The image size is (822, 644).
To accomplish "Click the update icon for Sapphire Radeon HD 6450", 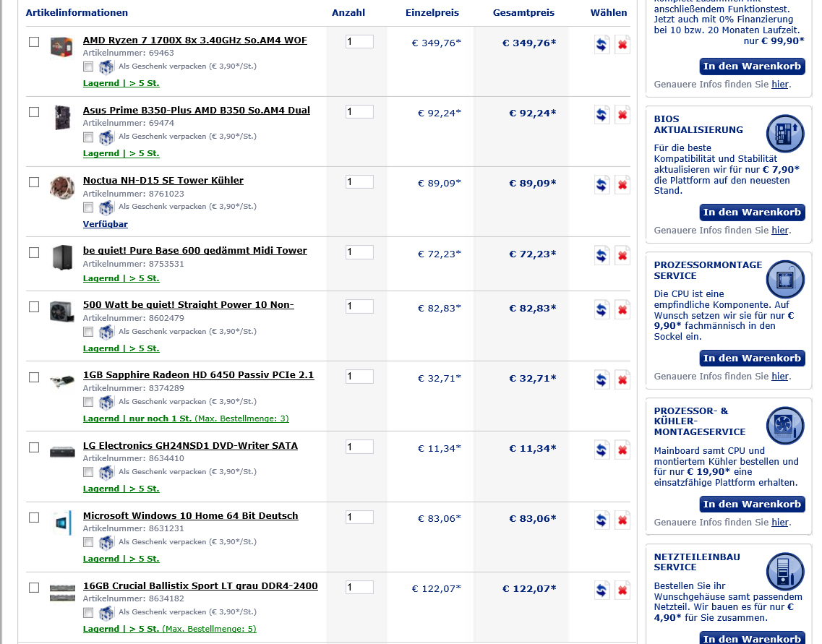I will 601,379.
